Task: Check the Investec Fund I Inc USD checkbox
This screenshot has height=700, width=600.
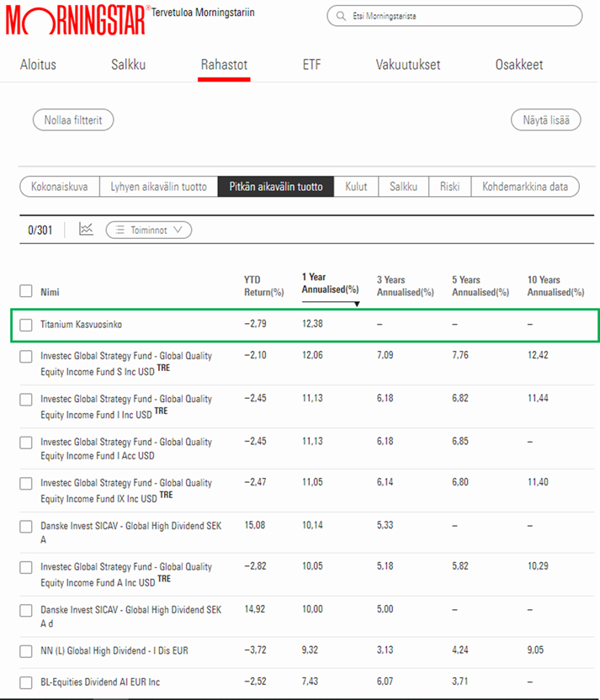Action: [26, 400]
